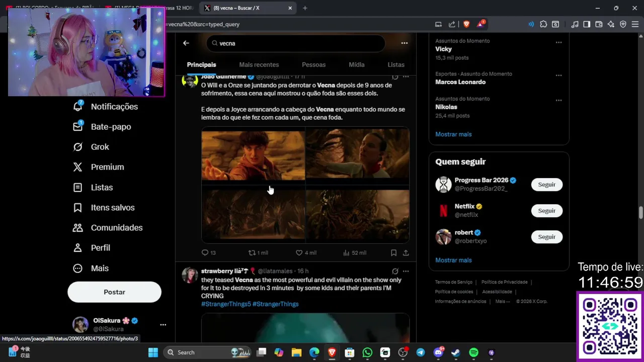644x362 pixels.
Task: Close the vecna – Buscar / X tab
Action: coord(290,8)
